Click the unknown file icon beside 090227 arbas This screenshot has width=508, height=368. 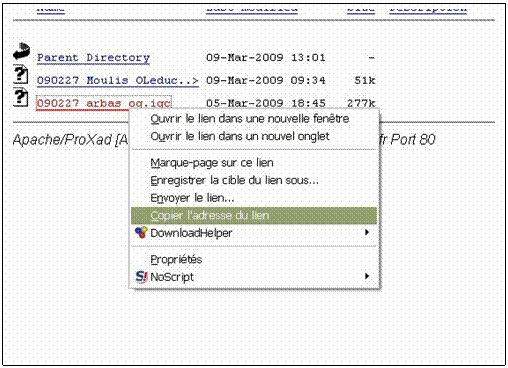[21, 98]
